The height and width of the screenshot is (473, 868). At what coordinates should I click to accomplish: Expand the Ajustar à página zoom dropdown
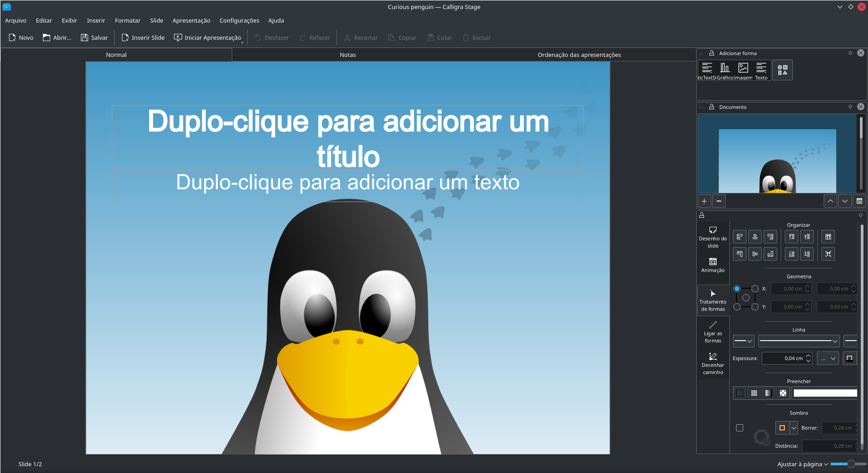point(802,464)
